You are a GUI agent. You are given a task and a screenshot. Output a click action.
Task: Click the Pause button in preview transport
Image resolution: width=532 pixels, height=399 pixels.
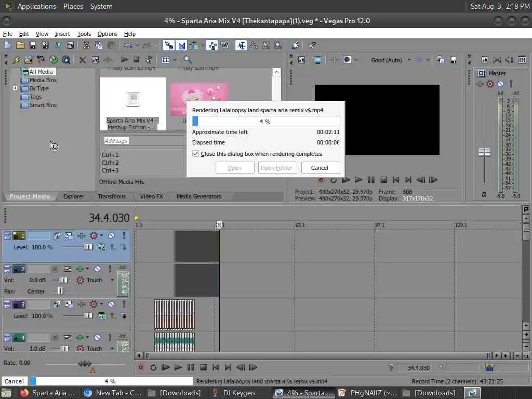tap(371, 180)
